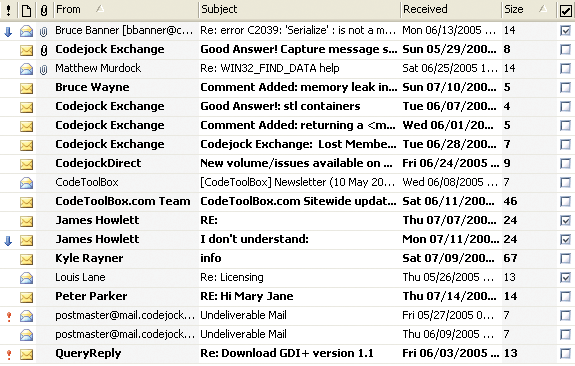Click envelope icon for CodejockDirect message

coord(26,164)
